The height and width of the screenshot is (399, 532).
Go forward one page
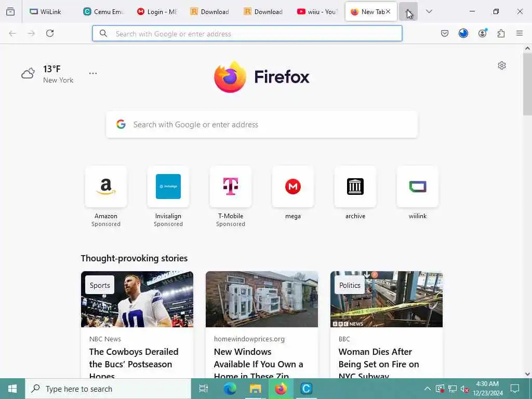coord(31,33)
